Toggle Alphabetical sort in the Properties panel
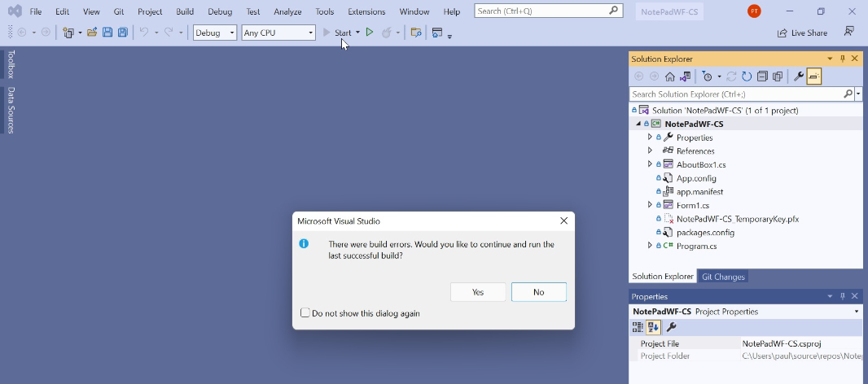Viewport: 868px width, 384px height. (x=653, y=327)
